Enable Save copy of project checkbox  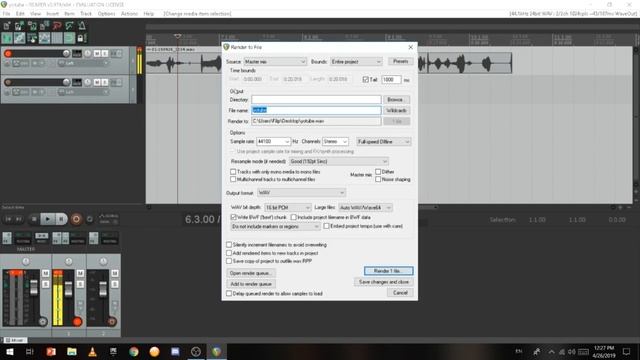pyautogui.click(x=229, y=261)
